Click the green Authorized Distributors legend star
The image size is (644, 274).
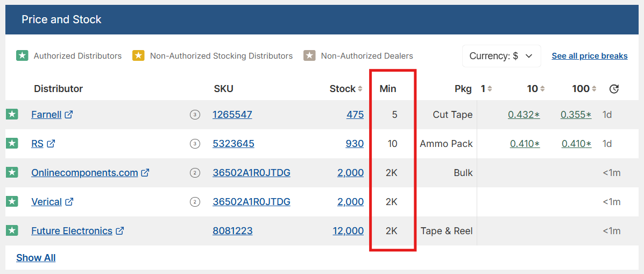(22, 55)
